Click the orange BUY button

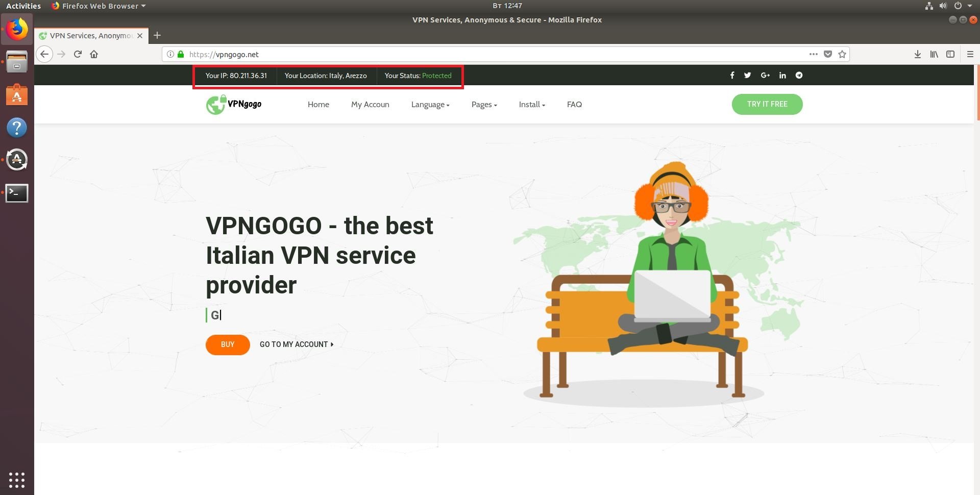(228, 344)
